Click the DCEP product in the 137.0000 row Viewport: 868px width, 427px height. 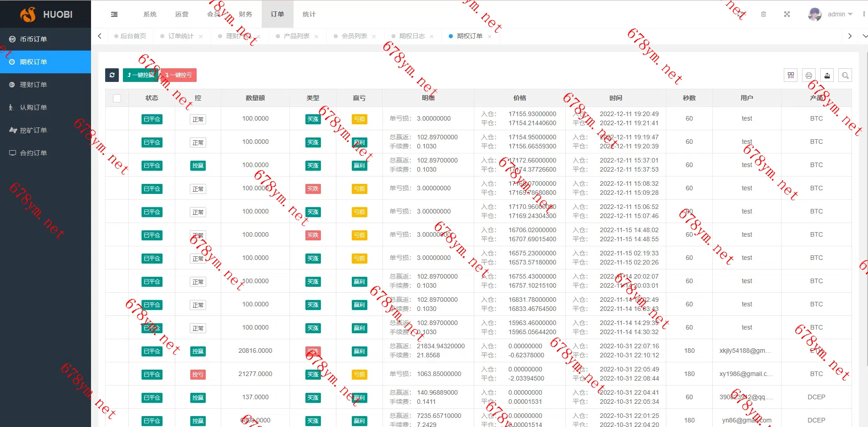(817, 397)
